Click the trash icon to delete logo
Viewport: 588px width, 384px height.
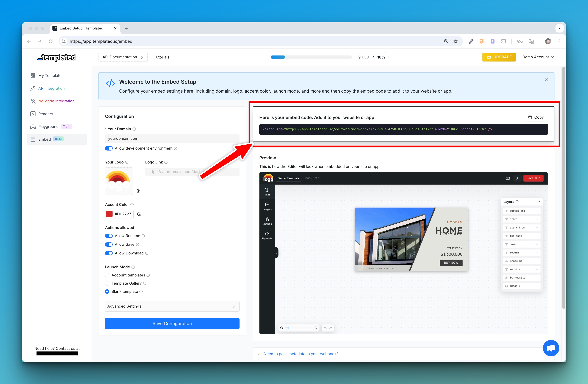[138, 191]
